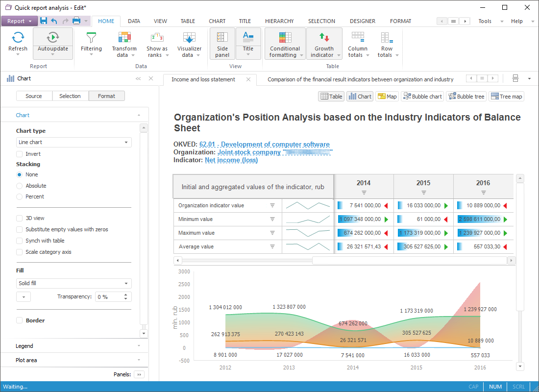Open the Filtering tool
Image resolution: width=539 pixels, height=392 pixels.
[91, 38]
